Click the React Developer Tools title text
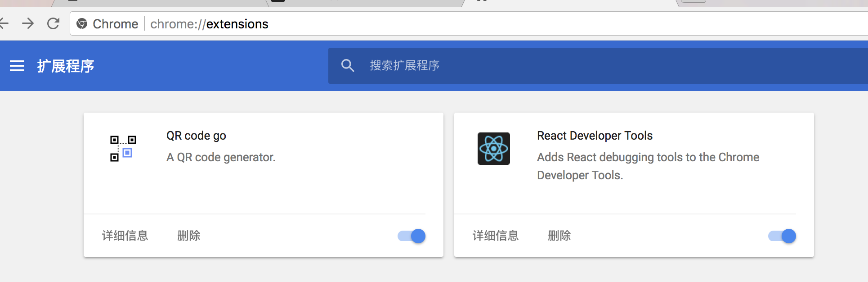 click(x=595, y=136)
